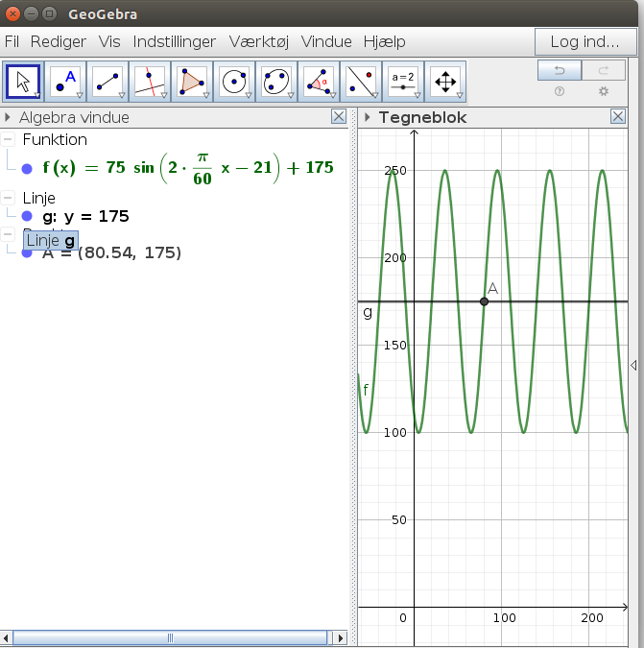
Task: Select the Perpendicular Line tool
Action: (x=150, y=82)
